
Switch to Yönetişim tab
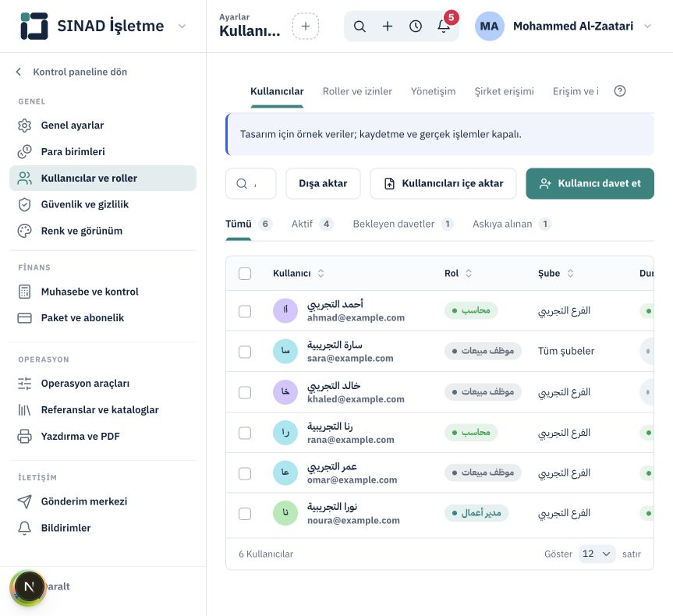pos(433,91)
